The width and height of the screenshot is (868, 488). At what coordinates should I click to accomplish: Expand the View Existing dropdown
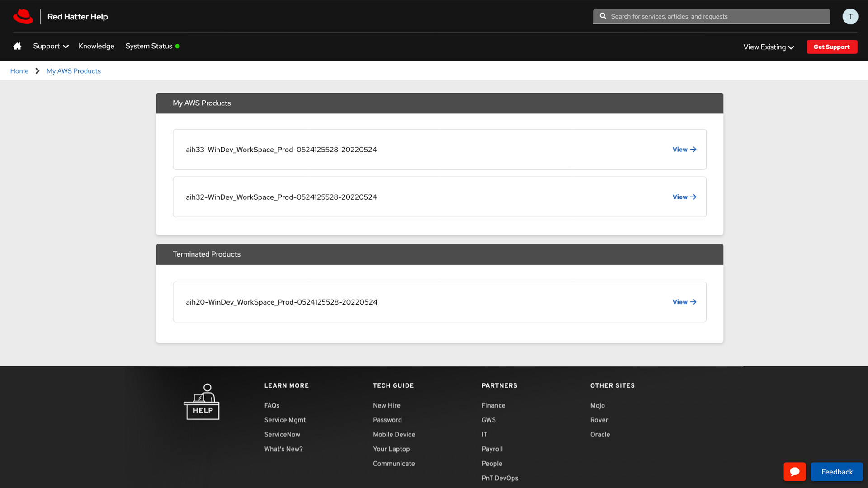tap(769, 47)
